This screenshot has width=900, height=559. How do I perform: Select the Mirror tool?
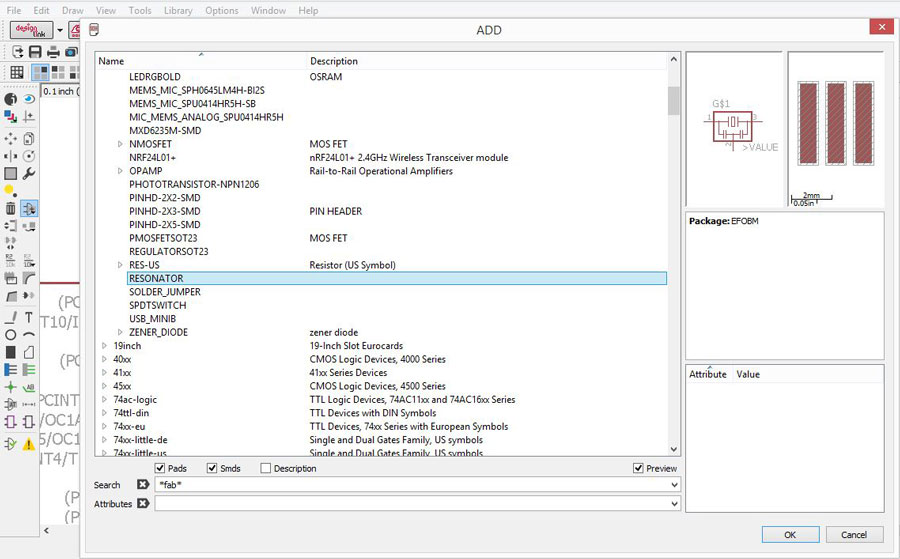[x=10, y=156]
